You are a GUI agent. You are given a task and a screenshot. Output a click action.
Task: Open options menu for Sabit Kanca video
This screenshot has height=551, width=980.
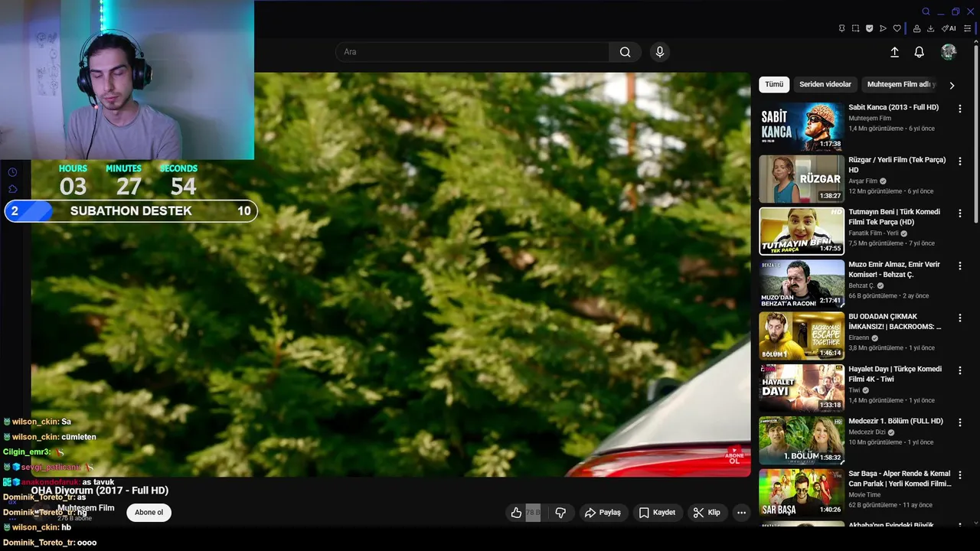click(x=959, y=109)
